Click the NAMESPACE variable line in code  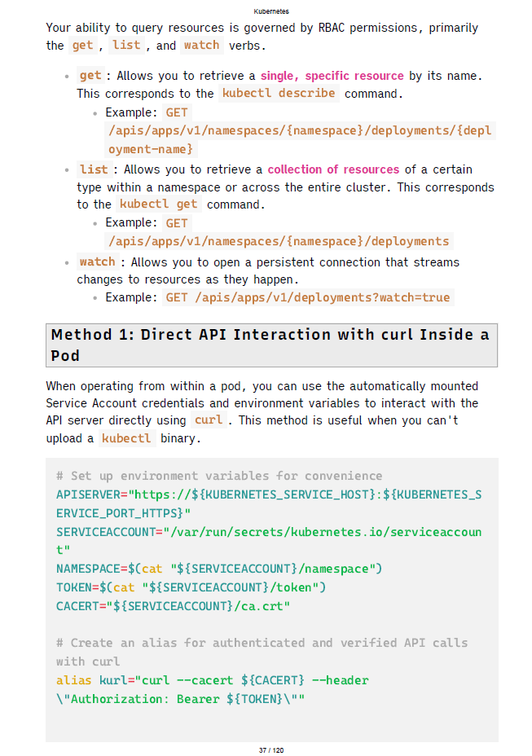[218, 569]
